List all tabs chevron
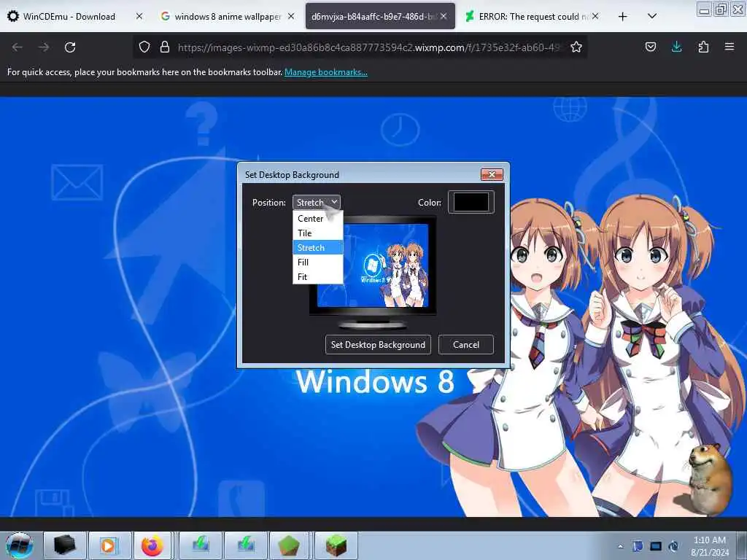The image size is (747, 560). click(652, 16)
